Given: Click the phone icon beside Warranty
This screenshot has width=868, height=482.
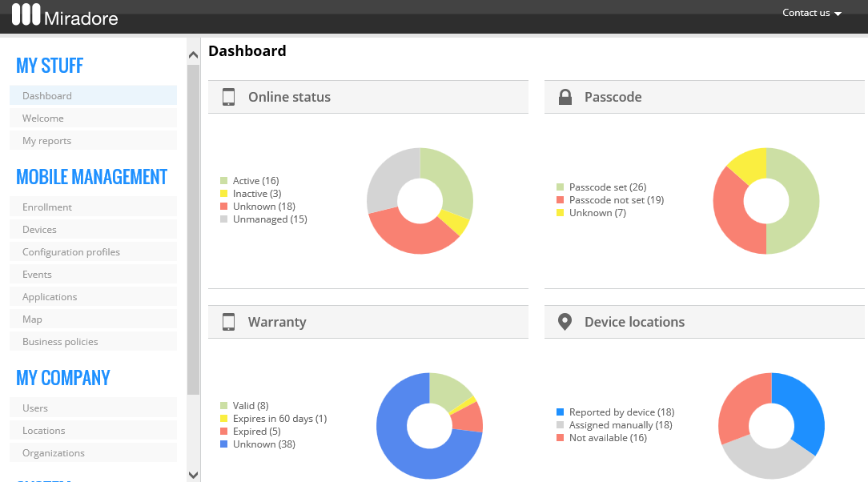Looking at the screenshot, I should pos(228,322).
